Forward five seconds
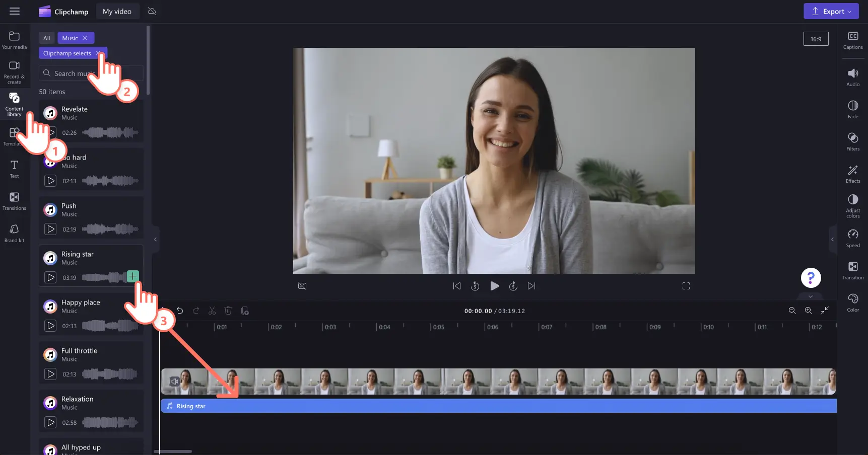Viewport: 868px width, 455px height. (513, 286)
